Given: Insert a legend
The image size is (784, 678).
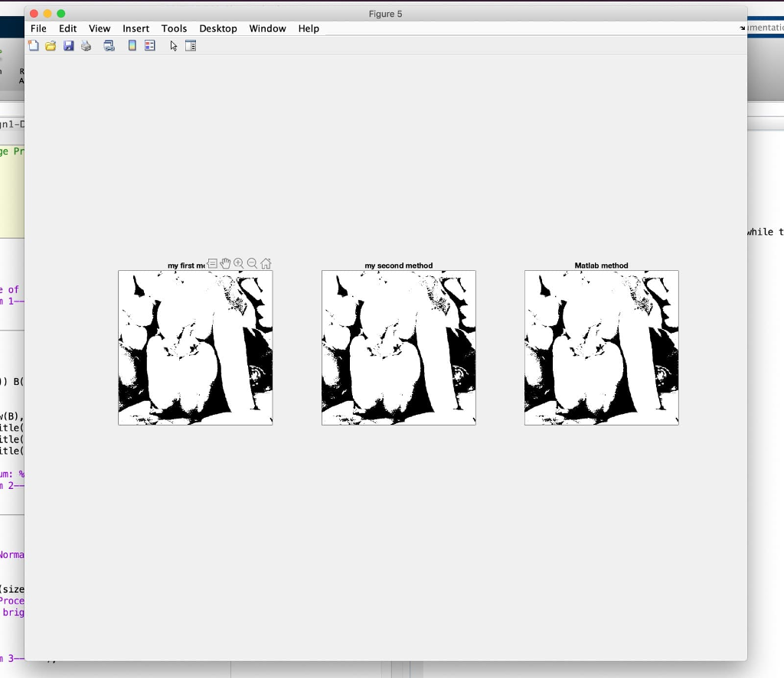Looking at the screenshot, I should point(149,45).
